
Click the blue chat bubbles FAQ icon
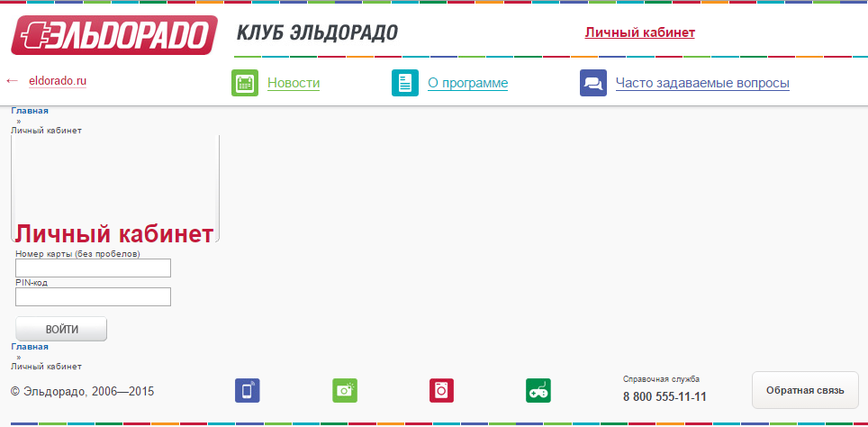click(x=593, y=83)
